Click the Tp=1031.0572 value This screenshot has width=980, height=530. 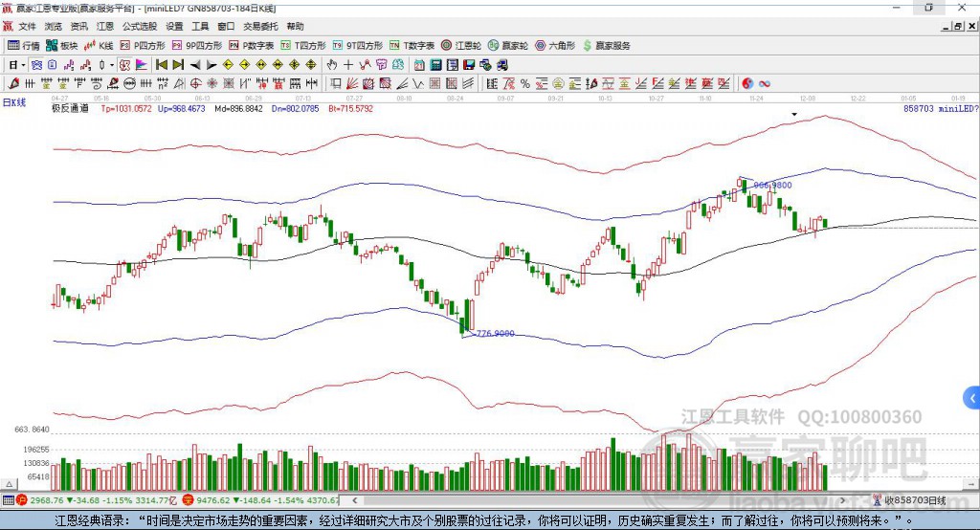coord(126,108)
